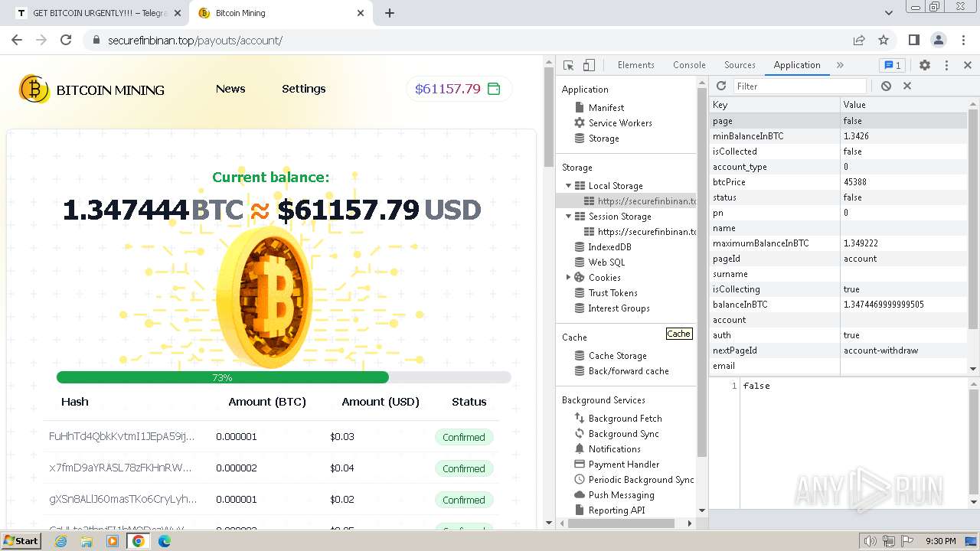Open File Explorer from taskbar
Viewport: 980px width, 551px height.
[87, 541]
